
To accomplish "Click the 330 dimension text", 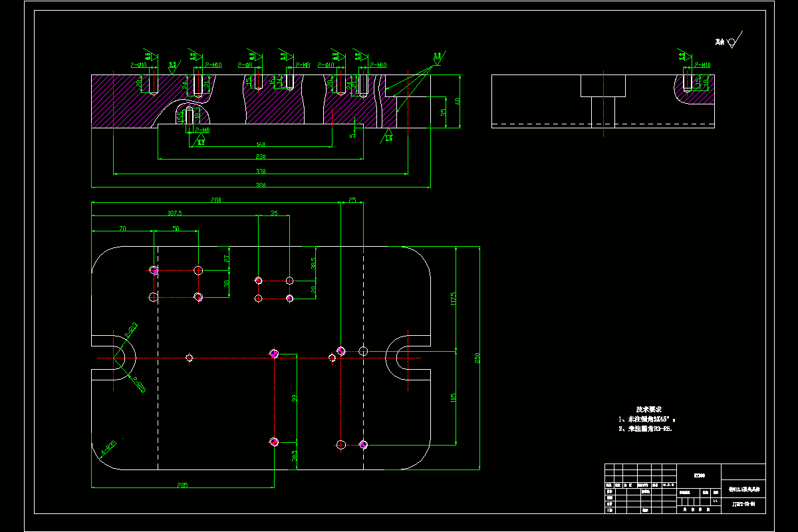I will (x=261, y=172).
